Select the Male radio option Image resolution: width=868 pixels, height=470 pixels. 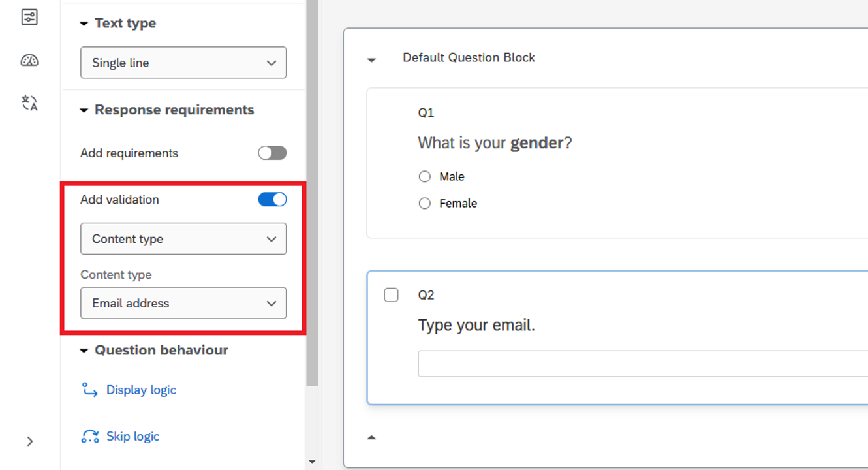(425, 176)
